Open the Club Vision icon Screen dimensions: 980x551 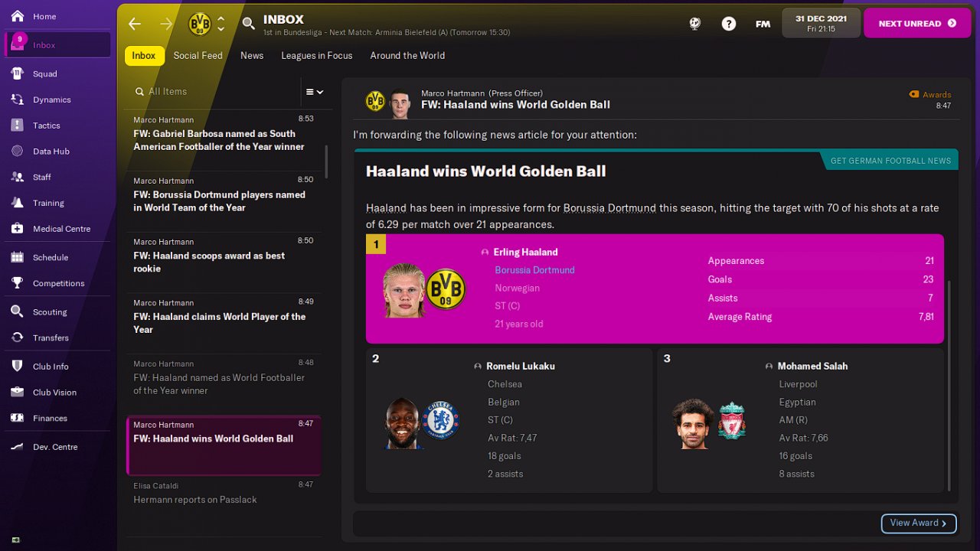(17, 393)
